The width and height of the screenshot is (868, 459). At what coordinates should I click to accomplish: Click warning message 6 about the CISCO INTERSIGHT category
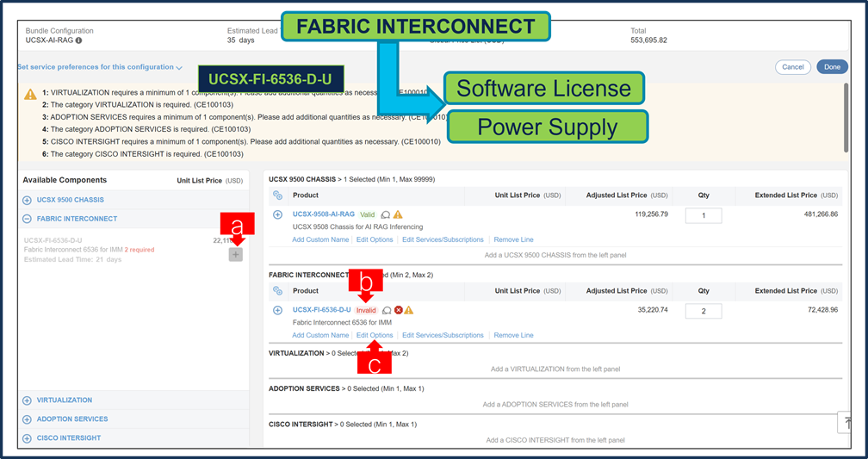point(143,154)
